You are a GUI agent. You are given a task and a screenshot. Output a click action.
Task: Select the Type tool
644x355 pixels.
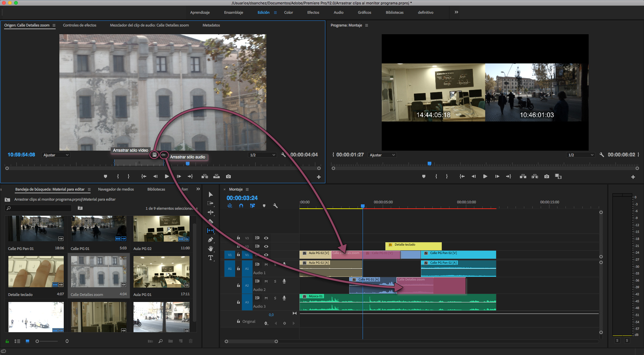[x=211, y=258]
